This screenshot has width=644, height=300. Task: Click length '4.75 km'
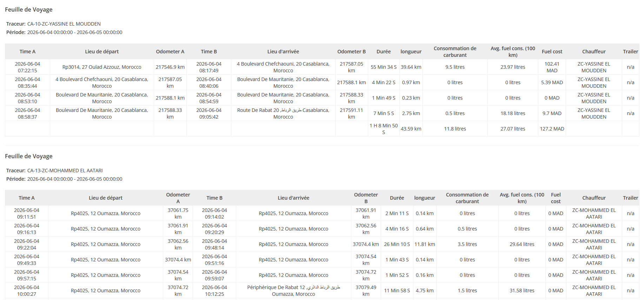(x=425, y=291)
